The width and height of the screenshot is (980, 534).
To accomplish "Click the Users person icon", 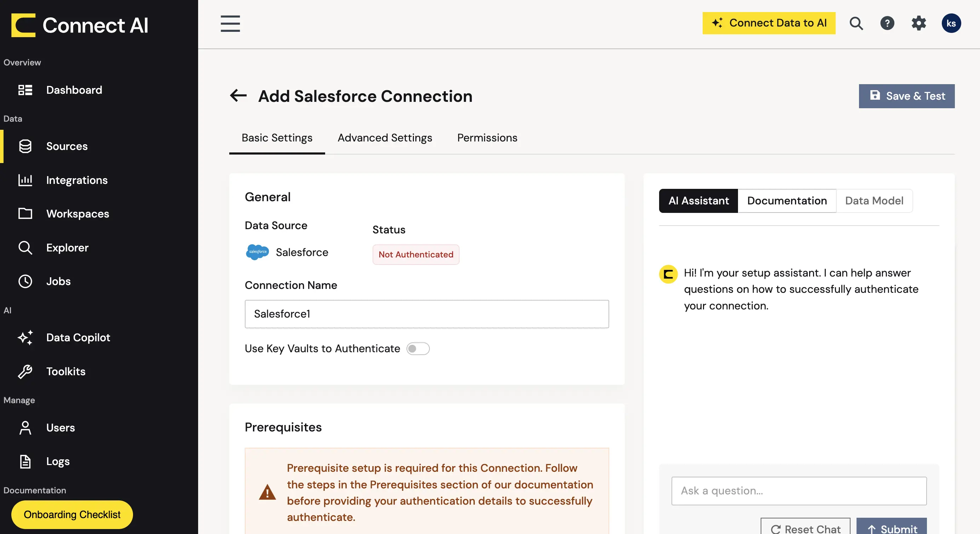I will [x=25, y=428].
